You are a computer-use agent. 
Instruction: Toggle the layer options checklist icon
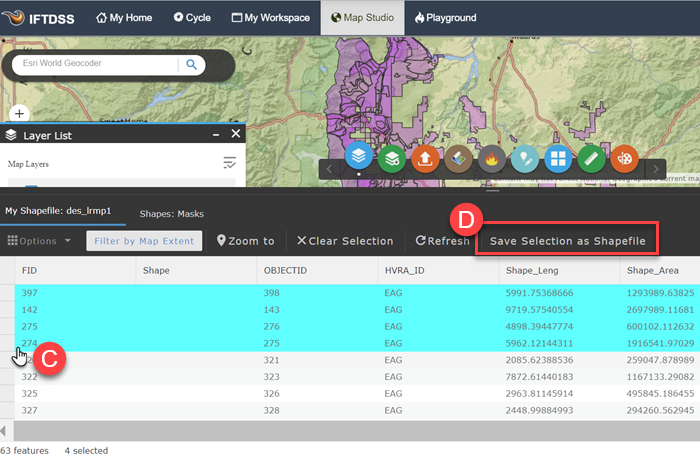(229, 163)
